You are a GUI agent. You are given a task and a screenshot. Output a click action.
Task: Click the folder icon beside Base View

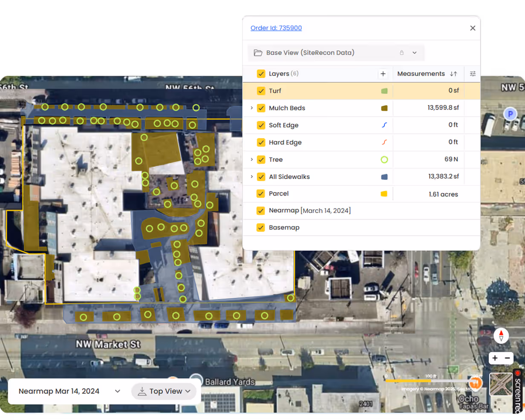[258, 53]
